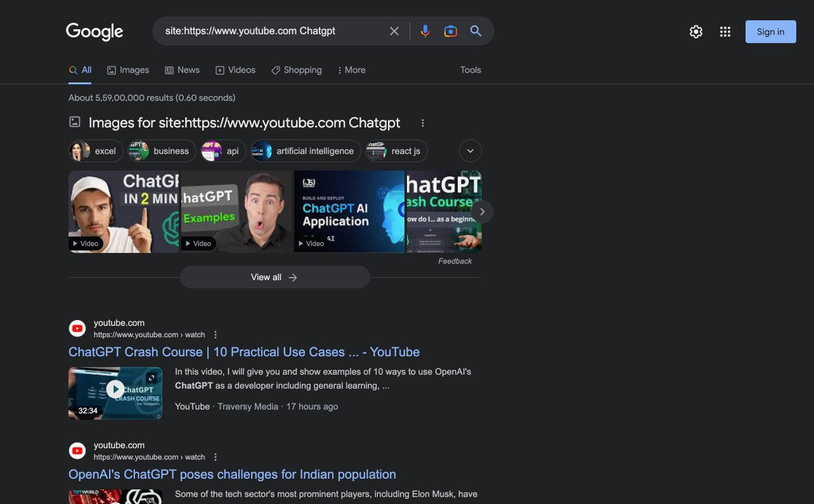The height and width of the screenshot is (504, 814).
Task: Switch to the Videos tab
Action: pyautogui.click(x=235, y=70)
